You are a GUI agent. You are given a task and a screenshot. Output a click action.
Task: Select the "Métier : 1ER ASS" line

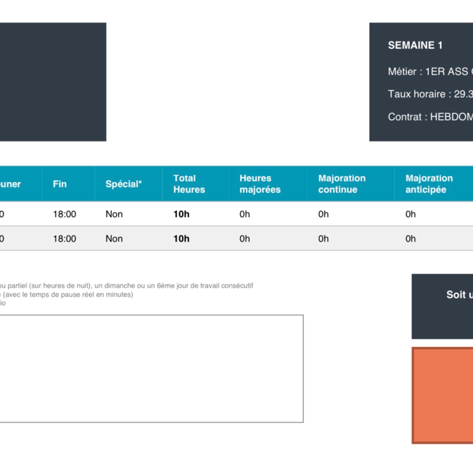click(430, 72)
